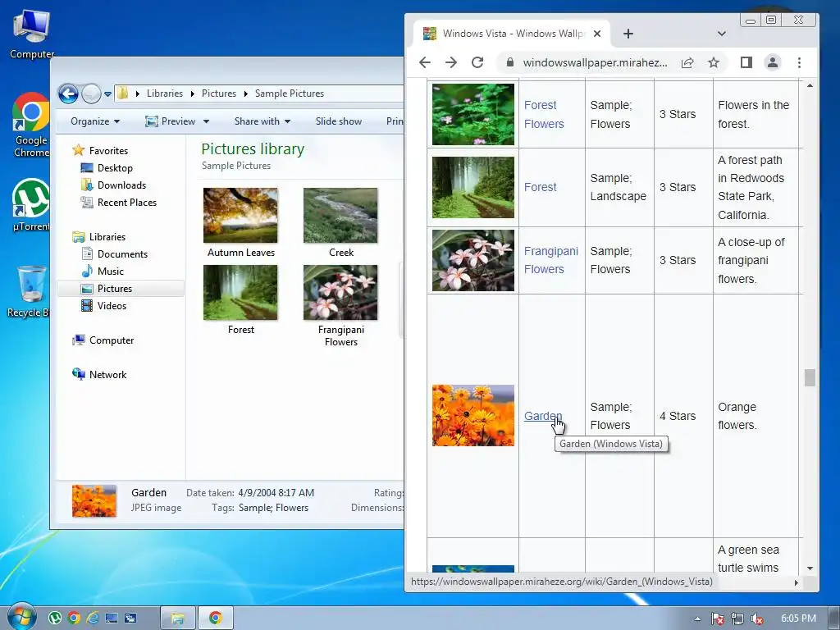
Task: Open the µTorrent desktop shortcut
Action: tap(31, 204)
